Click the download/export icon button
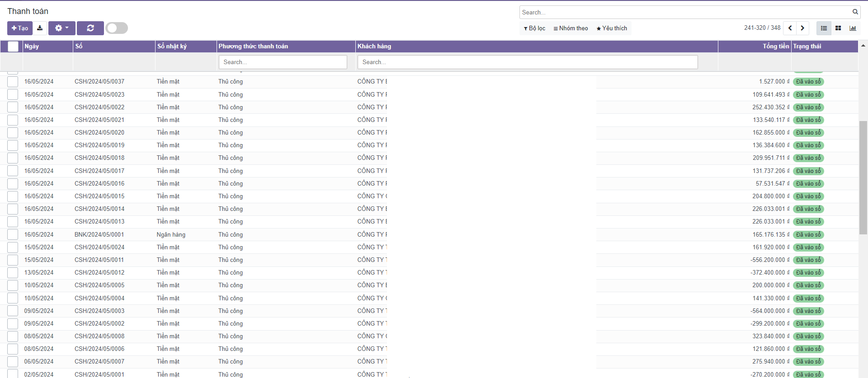This screenshot has width=868, height=378. (40, 28)
